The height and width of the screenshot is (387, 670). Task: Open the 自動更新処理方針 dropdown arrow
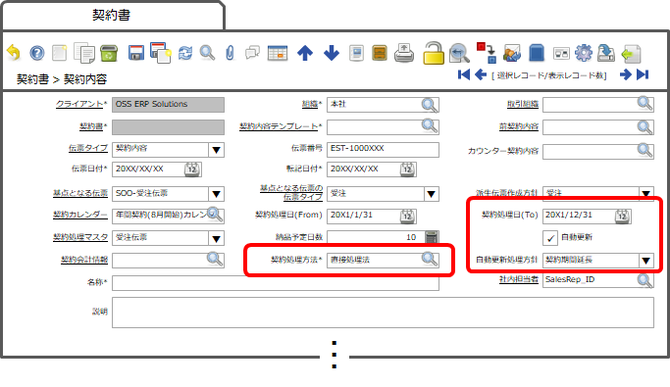click(646, 260)
